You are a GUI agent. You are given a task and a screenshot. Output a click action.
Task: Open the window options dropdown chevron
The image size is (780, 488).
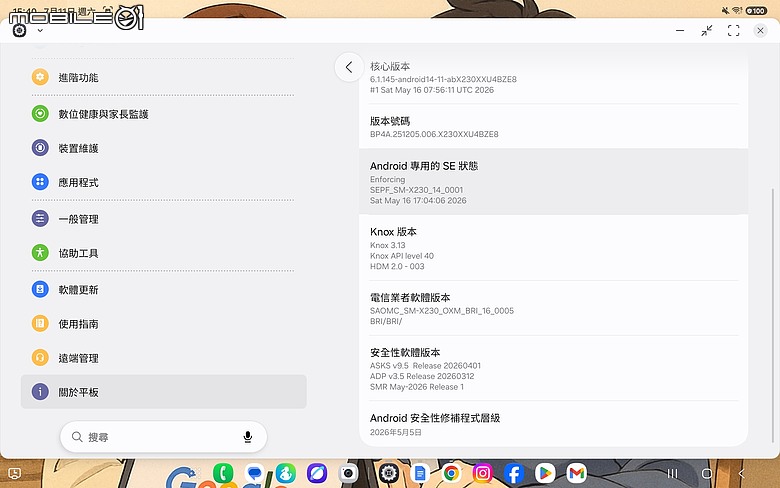coord(40,31)
